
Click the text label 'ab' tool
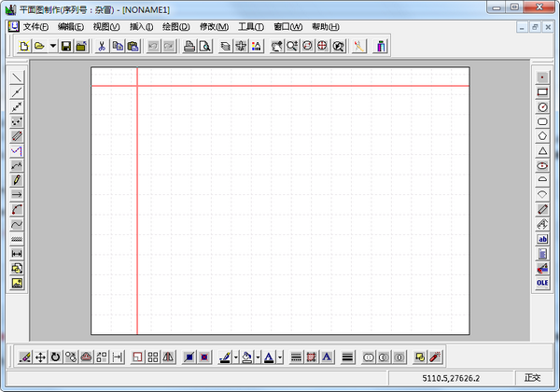click(542, 239)
